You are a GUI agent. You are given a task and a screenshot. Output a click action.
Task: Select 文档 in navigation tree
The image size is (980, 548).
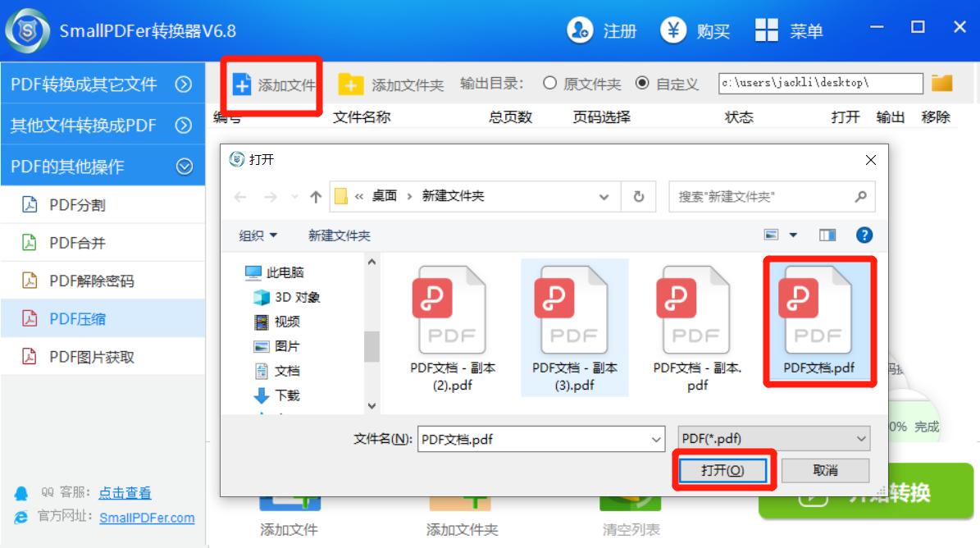pos(277,371)
